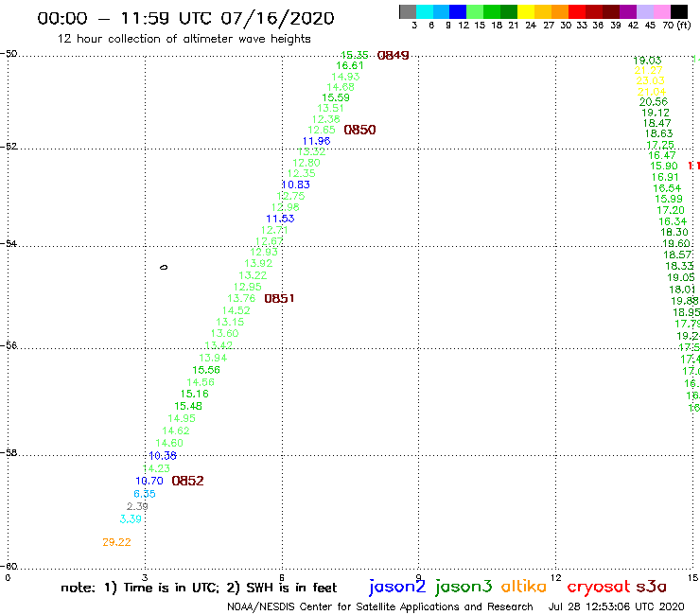This screenshot has width=700, height=615.
Task: Click the timestamp Jul 28 12:53:06 UTC 2020
Action: (616, 606)
